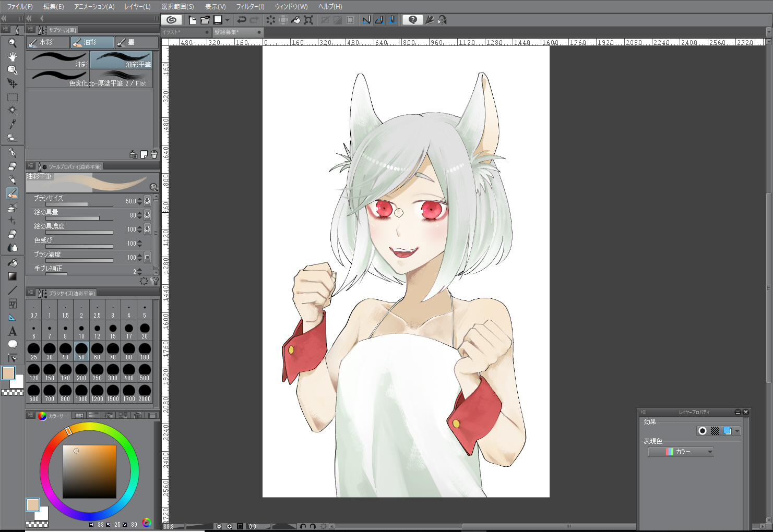Select the Move layer tool
Screen dimensions: 773x532
click(x=13, y=83)
